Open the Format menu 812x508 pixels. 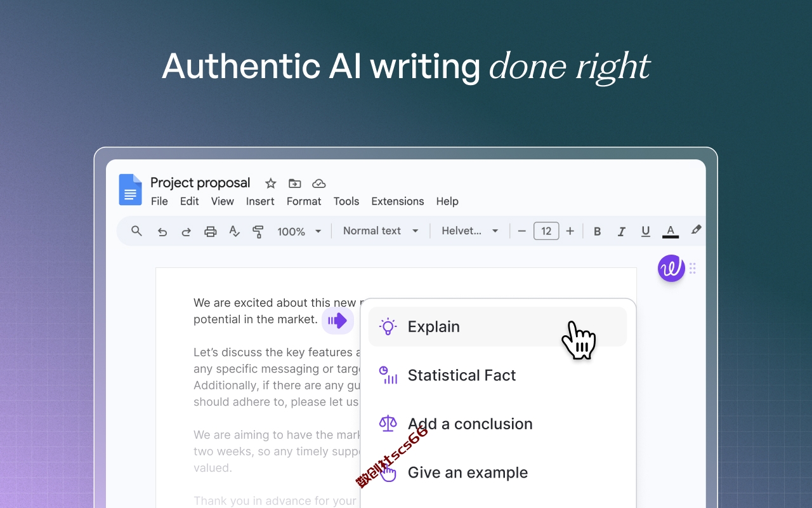pyautogui.click(x=304, y=201)
